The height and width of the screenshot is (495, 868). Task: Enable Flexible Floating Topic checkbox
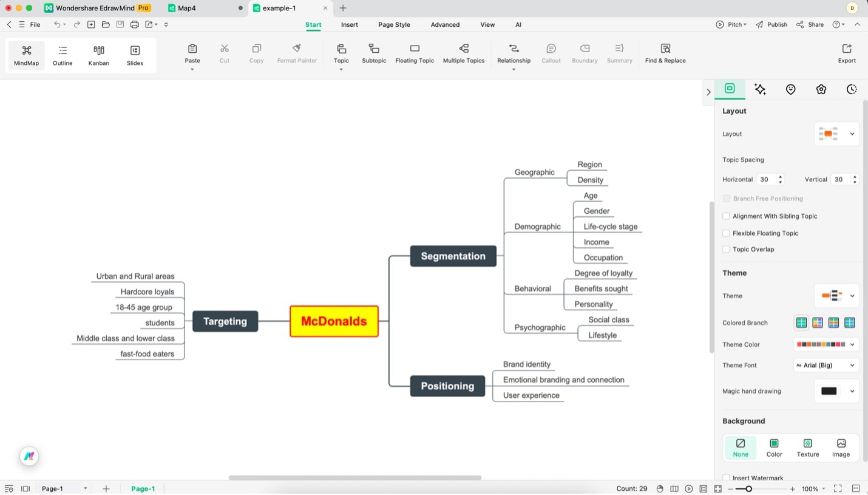pyautogui.click(x=726, y=233)
